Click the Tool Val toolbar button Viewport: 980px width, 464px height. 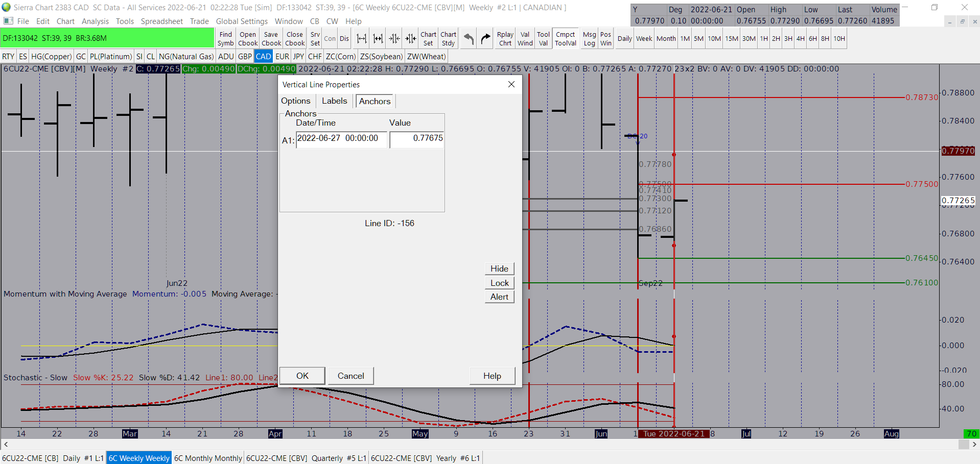543,39
